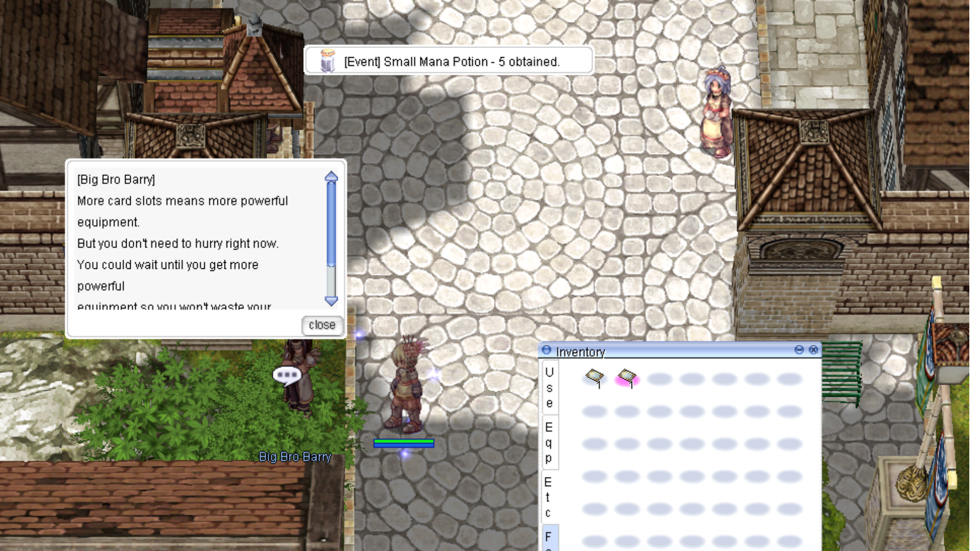980x551 pixels.
Task: Click Big Bro Barry's speech bubble icon
Action: [287, 375]
